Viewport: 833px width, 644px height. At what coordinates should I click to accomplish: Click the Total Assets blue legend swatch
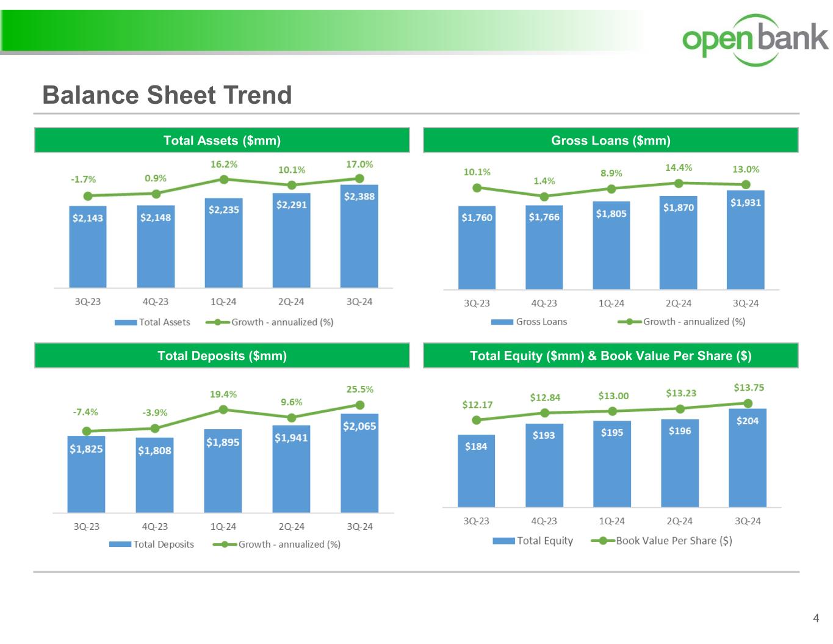coord(125,322)
